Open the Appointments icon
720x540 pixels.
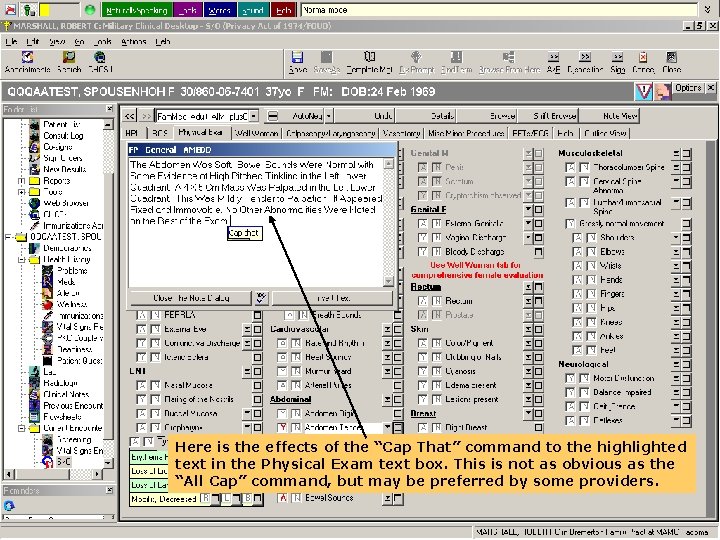tap(28, 57)
